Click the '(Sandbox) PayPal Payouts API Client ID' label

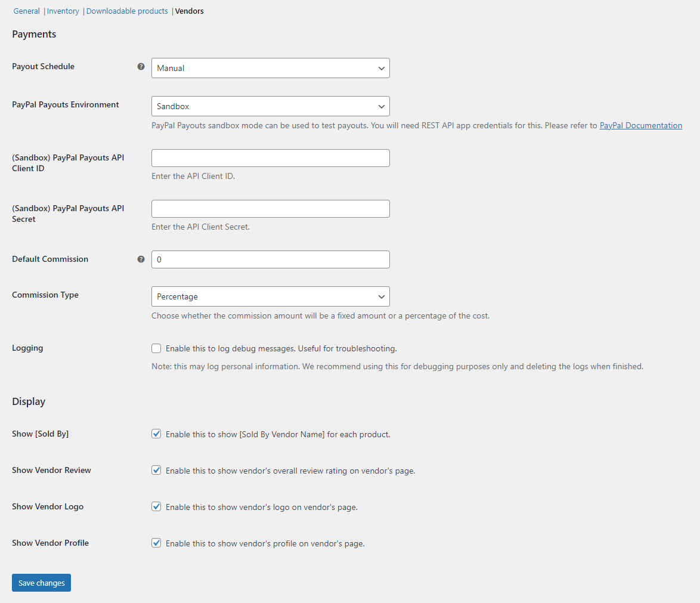68,163
